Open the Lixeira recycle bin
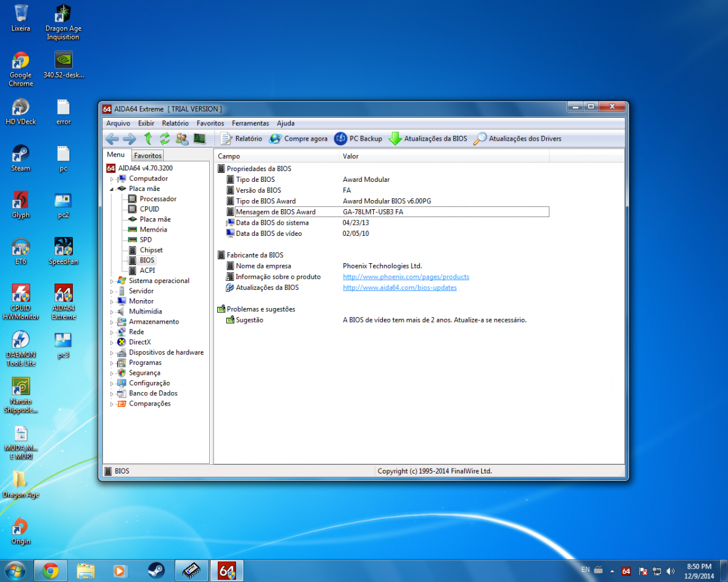Image resolution: width=728 pixels, height=582 pixels. coord(21,18)
